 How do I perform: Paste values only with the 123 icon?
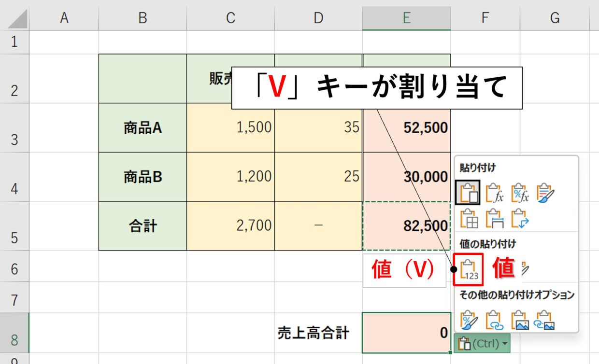(468, 269)
